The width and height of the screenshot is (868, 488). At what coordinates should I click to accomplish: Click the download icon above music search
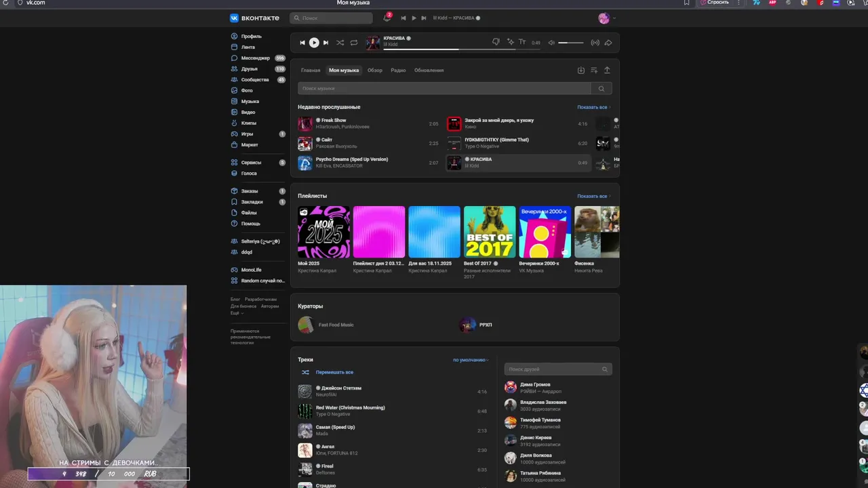(x=581, y=70)
